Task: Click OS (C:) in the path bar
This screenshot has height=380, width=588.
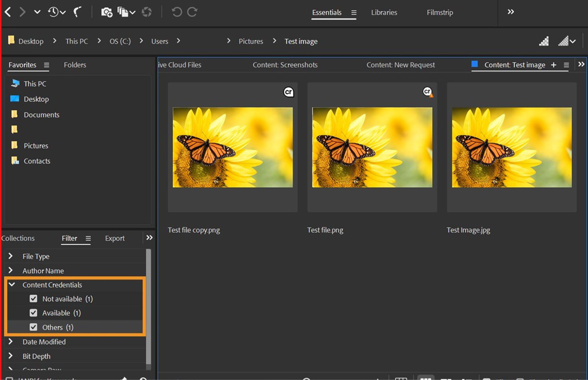Action: coord(120,41)
